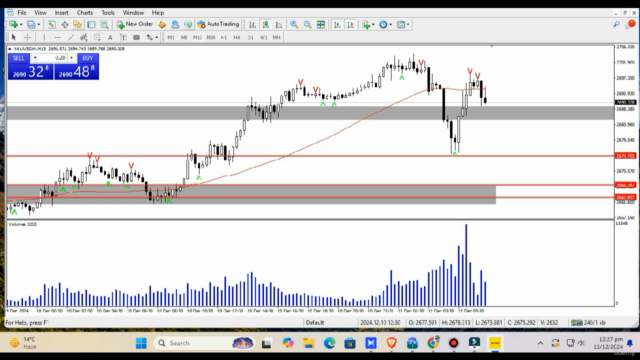
Task: Toggle the AutoTrading button
Action: (218, 24)
